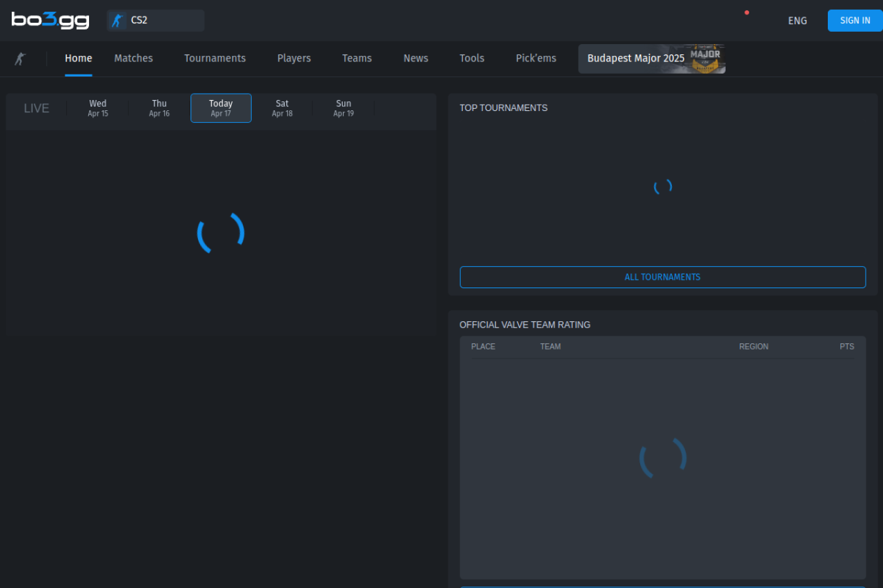Open the Tournaments menu item
883x588 pixels.
(215, 59)
